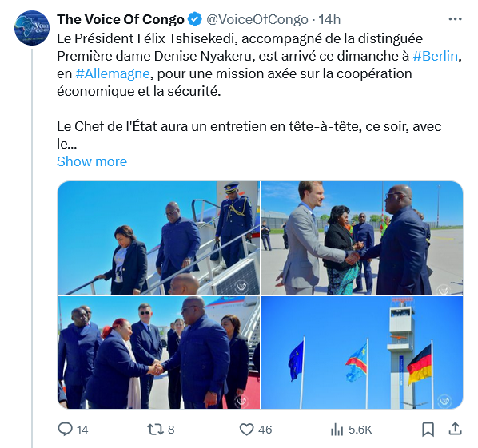Open The Voice Of Congo profile avatar

tap(32, 27)
